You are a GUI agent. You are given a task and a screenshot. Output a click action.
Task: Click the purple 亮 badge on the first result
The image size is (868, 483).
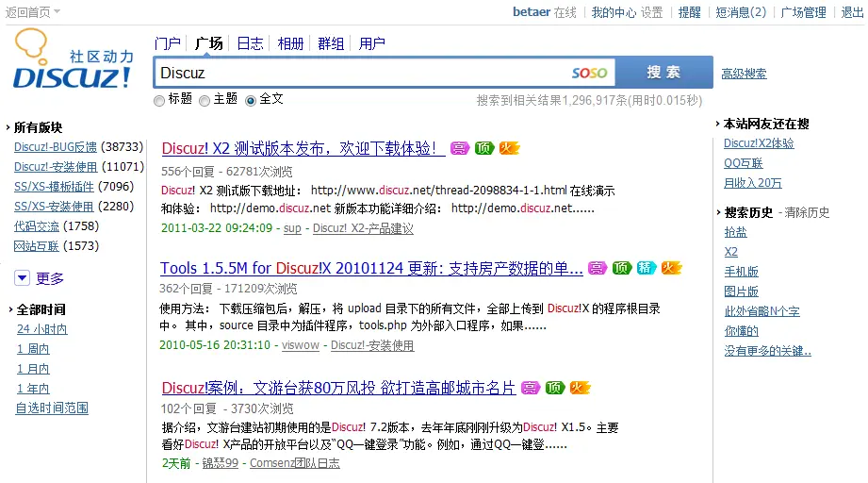click(459, 148)
